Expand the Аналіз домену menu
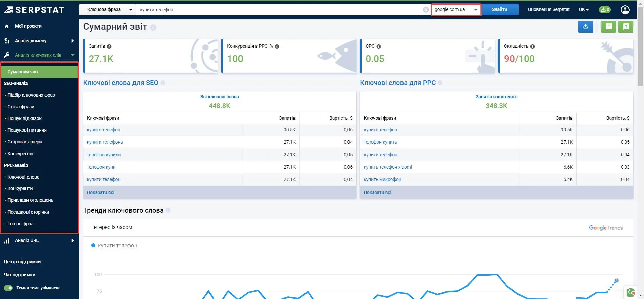644x299 pixels. tap(39, 41)
